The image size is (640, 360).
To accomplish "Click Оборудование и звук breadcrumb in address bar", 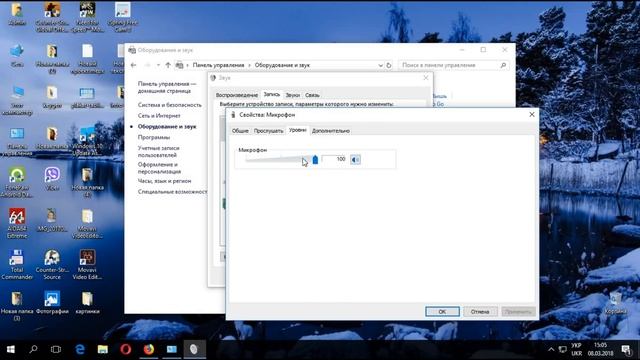I will 282,65.
